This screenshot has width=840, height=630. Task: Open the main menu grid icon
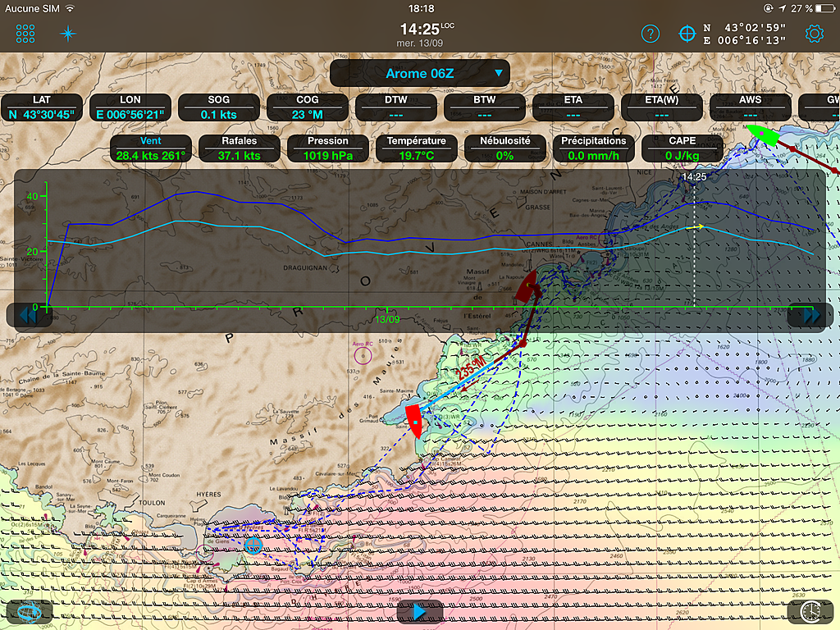coord(25,34)
